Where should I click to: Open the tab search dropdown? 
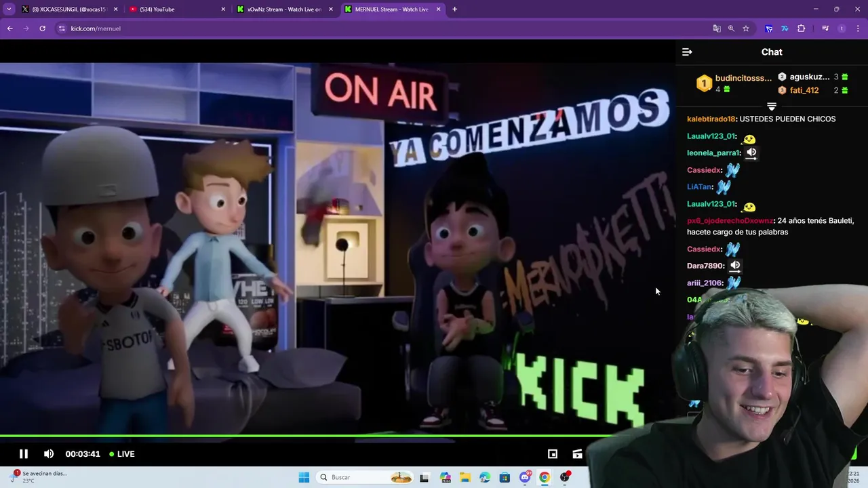9,9
